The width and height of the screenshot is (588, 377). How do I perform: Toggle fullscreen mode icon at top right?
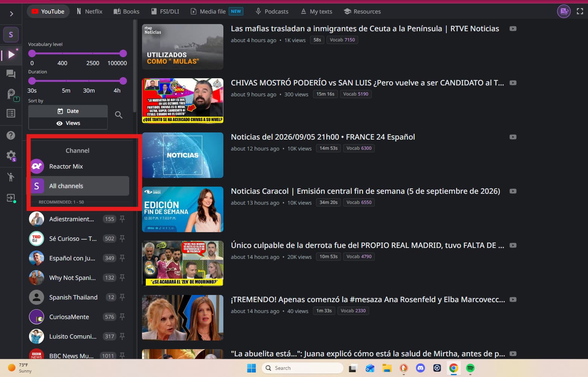580,12
